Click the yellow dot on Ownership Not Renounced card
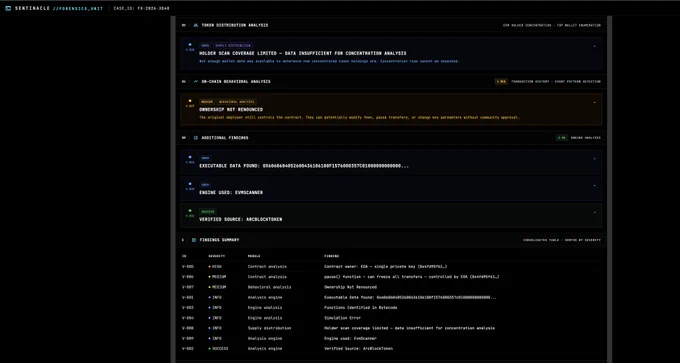 (190, 101)
